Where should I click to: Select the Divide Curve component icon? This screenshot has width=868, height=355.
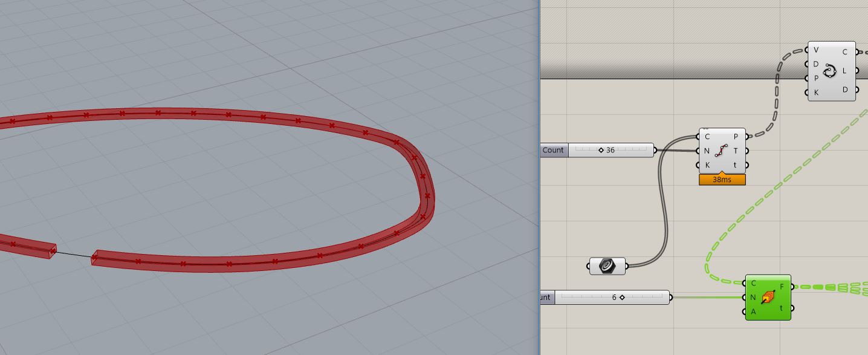pyautogui.click(x=722, y=151)
